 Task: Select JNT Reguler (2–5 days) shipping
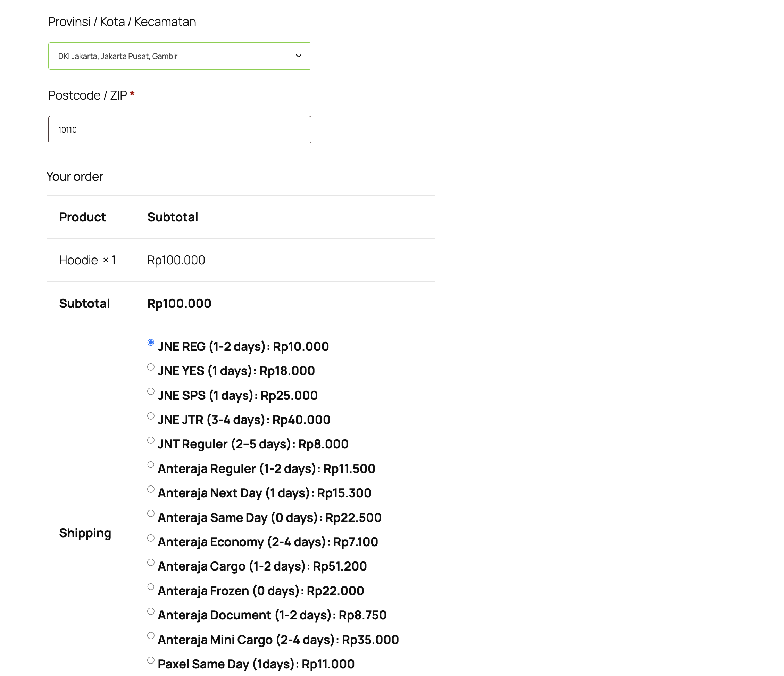point(151,440)
